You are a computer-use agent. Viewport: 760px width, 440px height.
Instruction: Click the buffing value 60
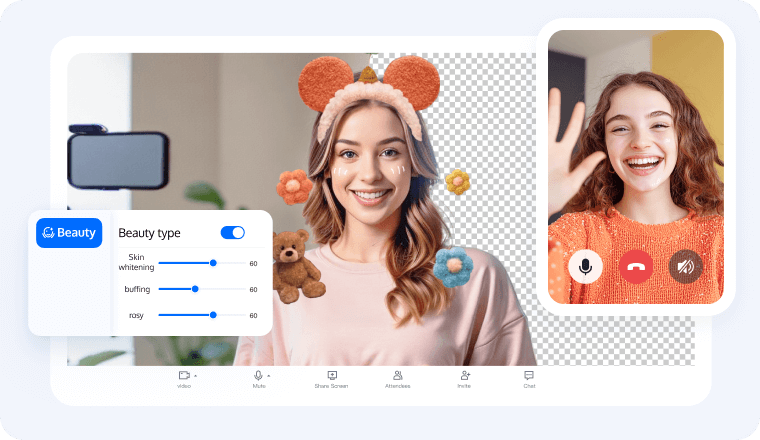(x=253, y=289)
